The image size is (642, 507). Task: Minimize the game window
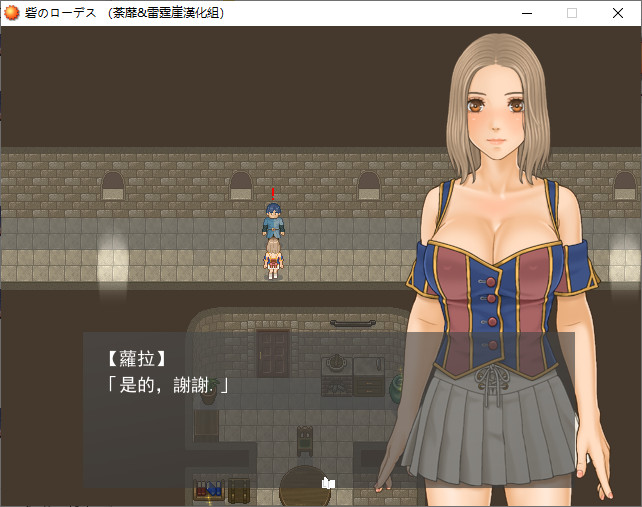click(x=526, y=13)
